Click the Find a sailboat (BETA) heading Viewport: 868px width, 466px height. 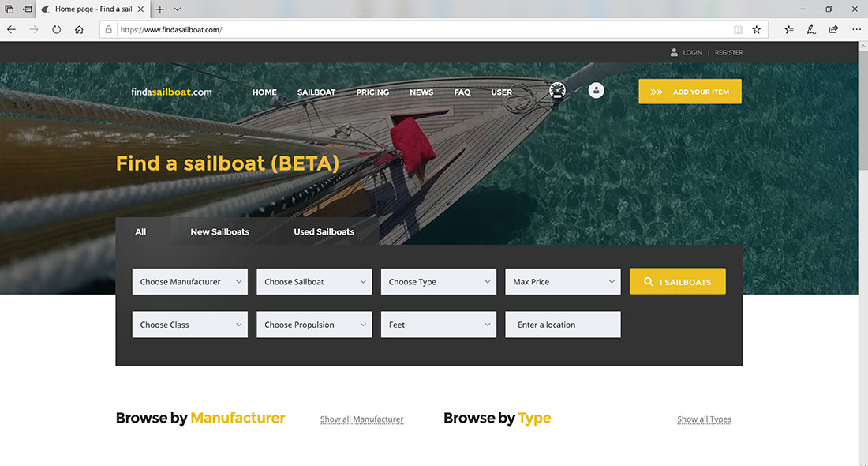(227, 163)
